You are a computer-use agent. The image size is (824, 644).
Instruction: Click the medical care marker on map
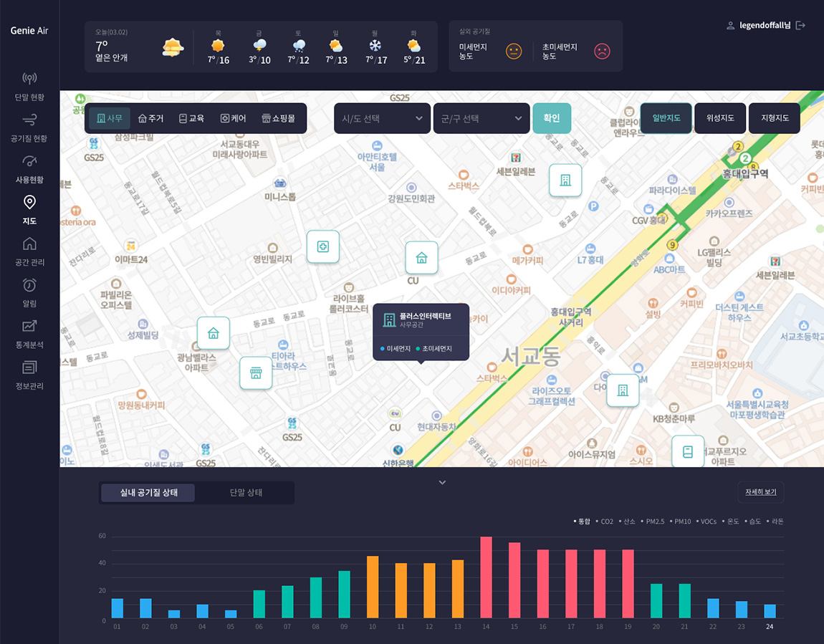[x=322, y=246]
